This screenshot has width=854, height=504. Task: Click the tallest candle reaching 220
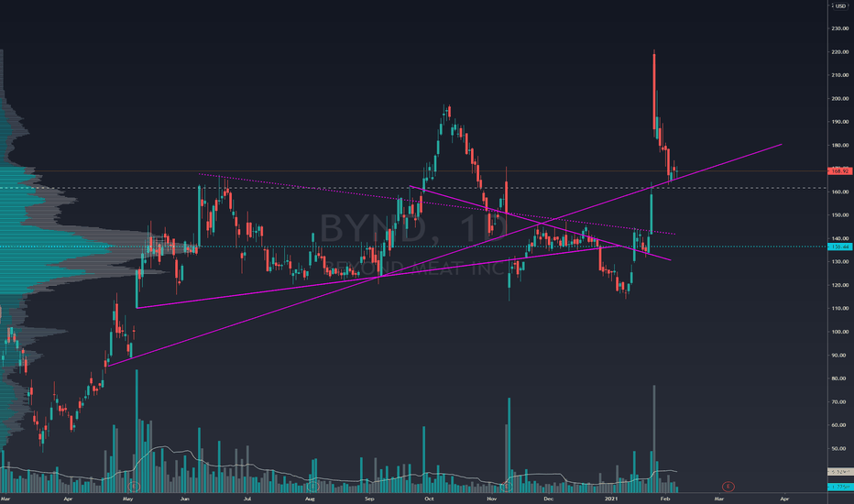click(654, 93)
